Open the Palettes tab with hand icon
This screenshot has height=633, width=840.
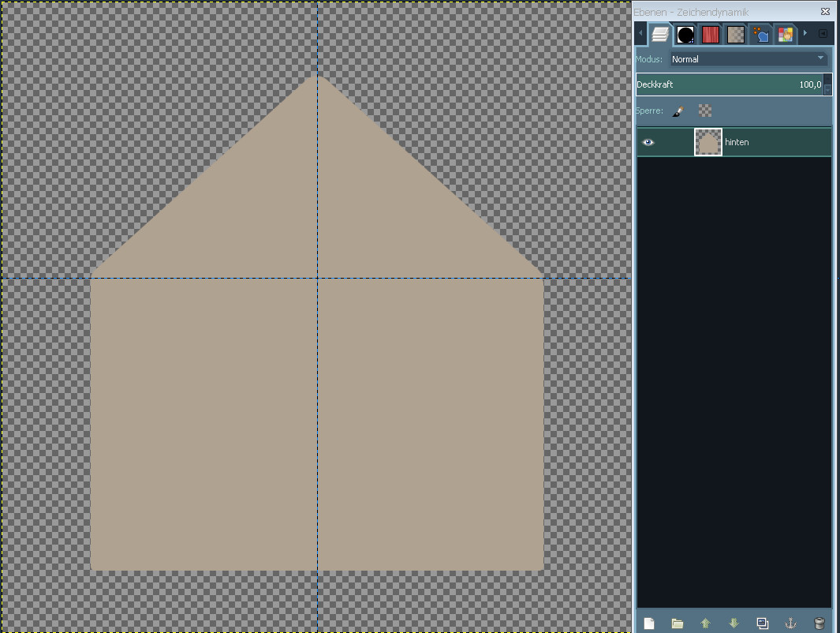[x=785, y=34]
